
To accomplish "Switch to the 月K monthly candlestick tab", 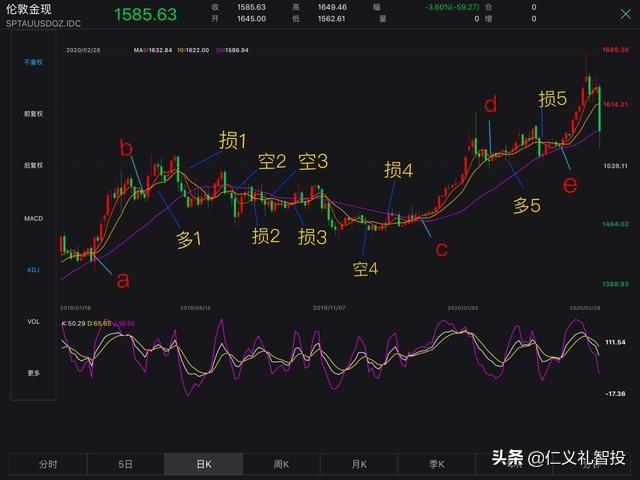I will (359, 464).
